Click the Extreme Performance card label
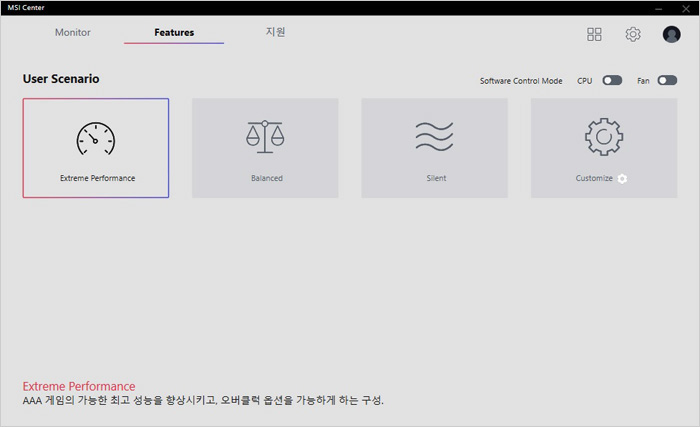700x427 pixels. click(97, 178)
